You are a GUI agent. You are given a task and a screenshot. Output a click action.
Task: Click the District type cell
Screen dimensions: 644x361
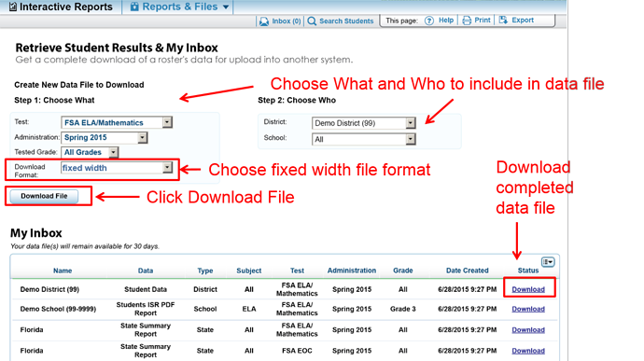(x=205, y=289)
